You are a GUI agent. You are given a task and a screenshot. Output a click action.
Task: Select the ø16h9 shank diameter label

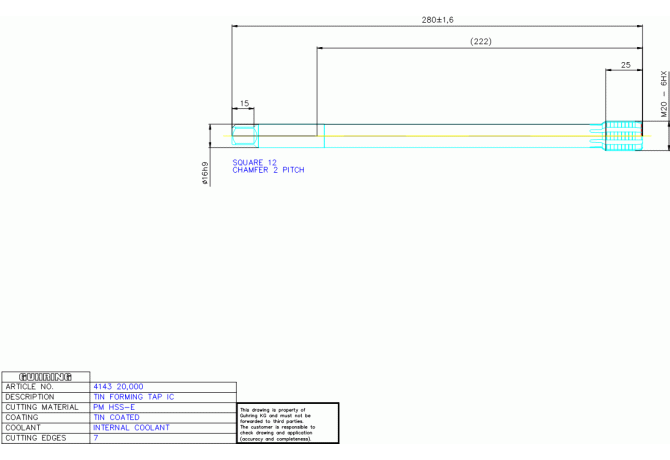click(206, 173)
